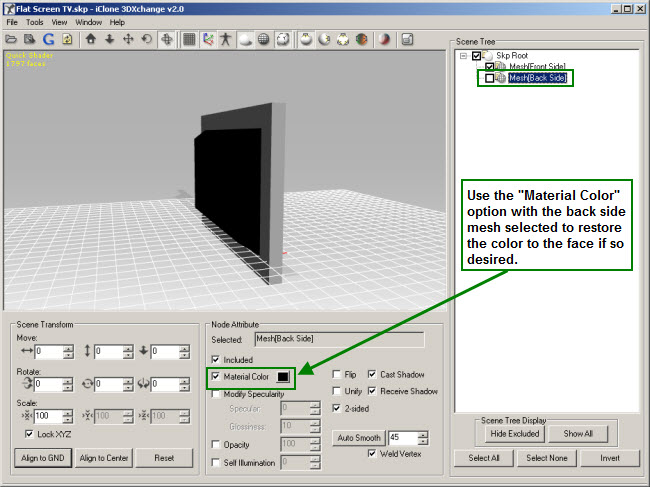
Task: Collapse the Skp Root tree node
Action: tap(463, 56)
